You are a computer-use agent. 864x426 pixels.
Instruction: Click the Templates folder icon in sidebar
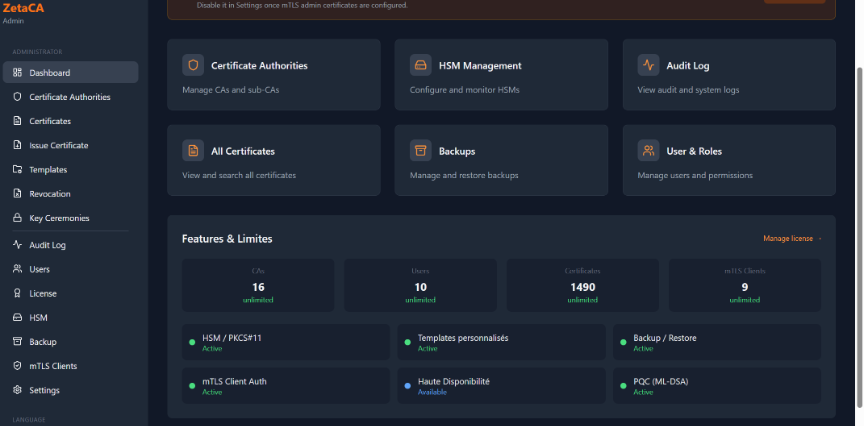[17, 169]
